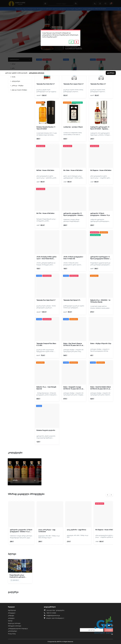Accept cookies with the dark button

(x=111, y=73)
